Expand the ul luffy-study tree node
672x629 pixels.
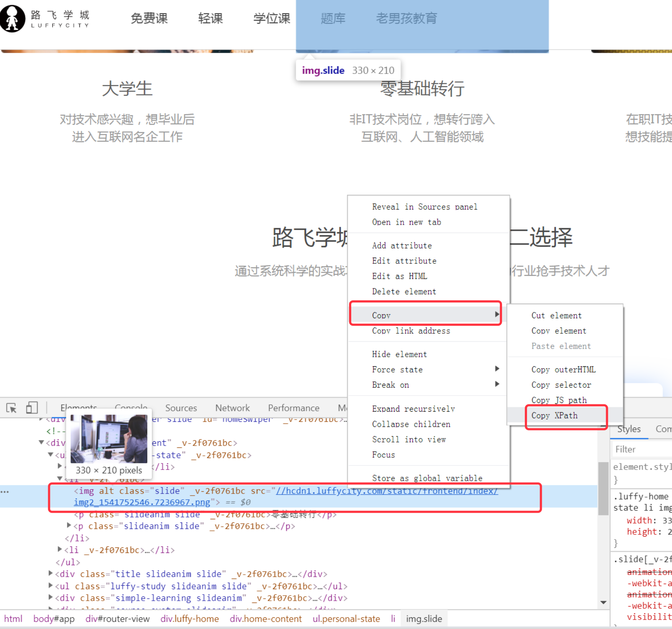pos(51,586)
